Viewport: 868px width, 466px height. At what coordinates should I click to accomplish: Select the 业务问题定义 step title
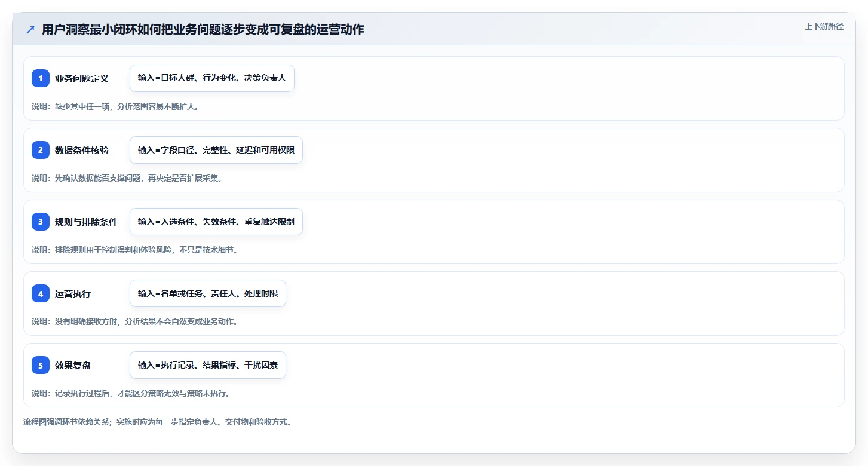(x=82, y=78)
